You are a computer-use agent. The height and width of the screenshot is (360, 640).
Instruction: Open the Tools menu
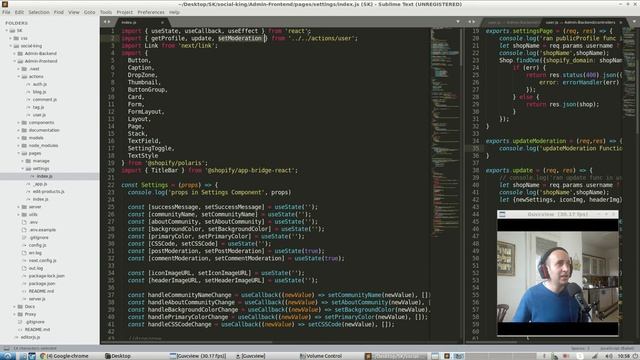[x=106, y=12]
